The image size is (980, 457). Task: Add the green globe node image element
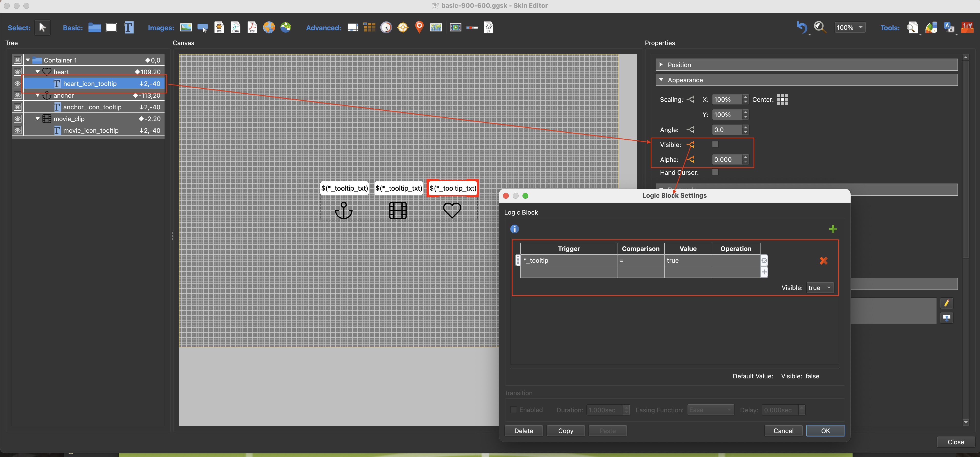coord(286,27)
